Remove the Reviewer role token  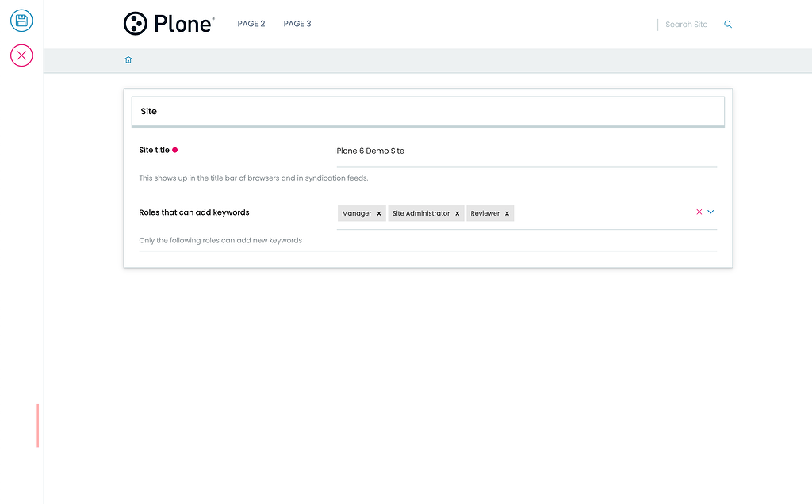[x=507, y=212]
